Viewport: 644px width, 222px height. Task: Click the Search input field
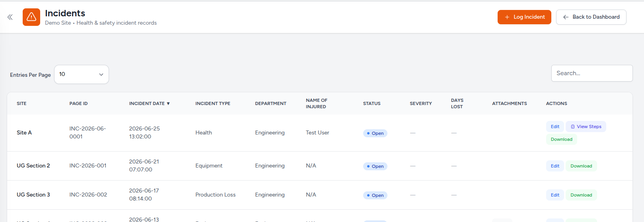[x=592, y=73]
